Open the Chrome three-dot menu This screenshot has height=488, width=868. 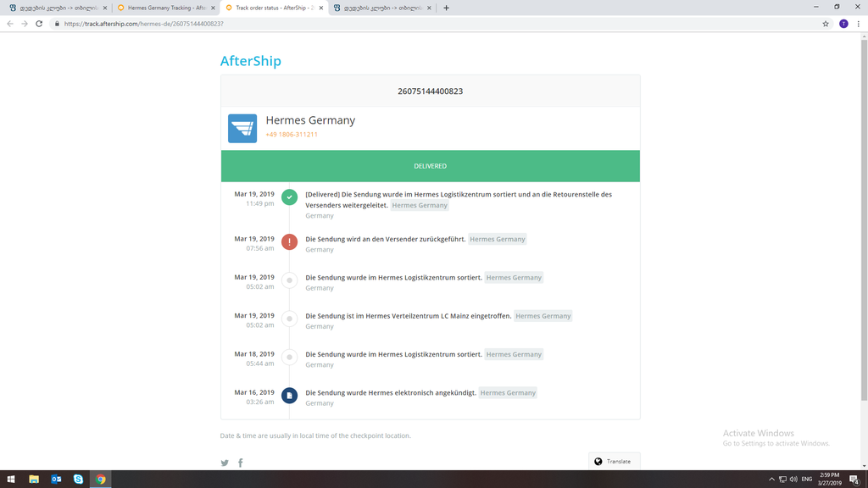pyautogui.click(x=859, y=24)
